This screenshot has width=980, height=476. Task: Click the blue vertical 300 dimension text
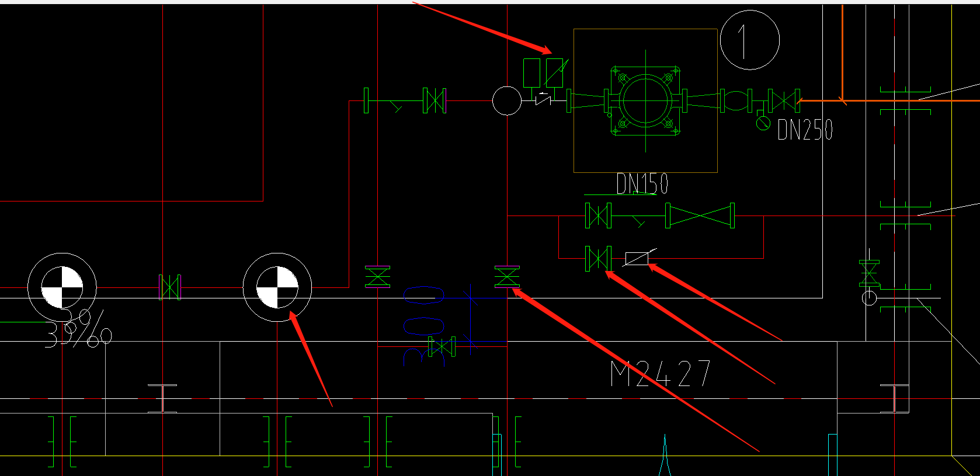(x=424, y=326)
